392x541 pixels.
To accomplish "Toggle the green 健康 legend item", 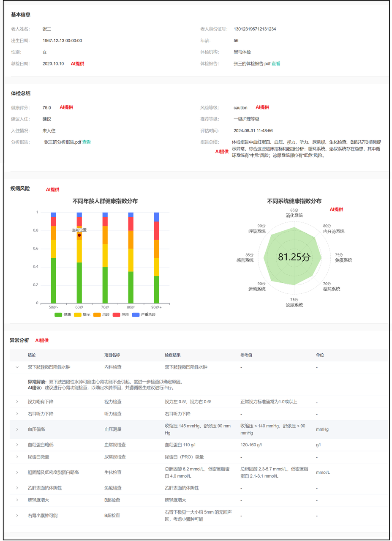I will point(63,314).
